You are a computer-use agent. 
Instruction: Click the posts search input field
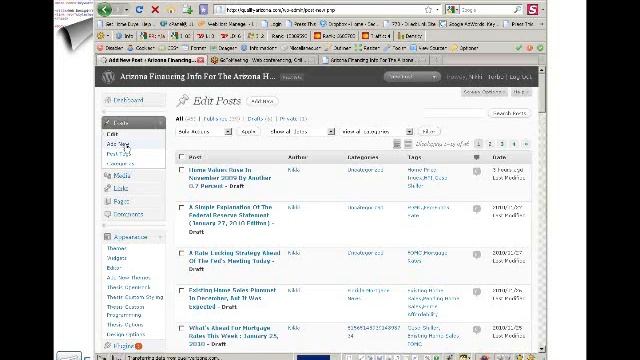coord(453,113)
